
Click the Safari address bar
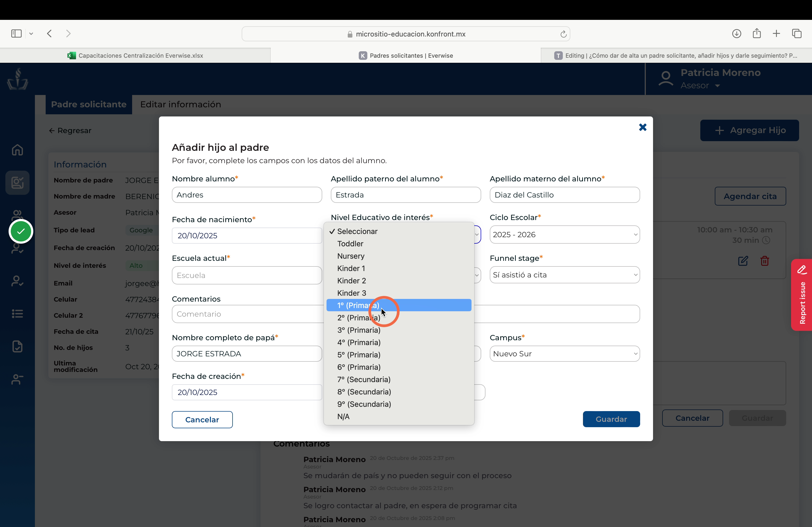click(x=406, y=34)
